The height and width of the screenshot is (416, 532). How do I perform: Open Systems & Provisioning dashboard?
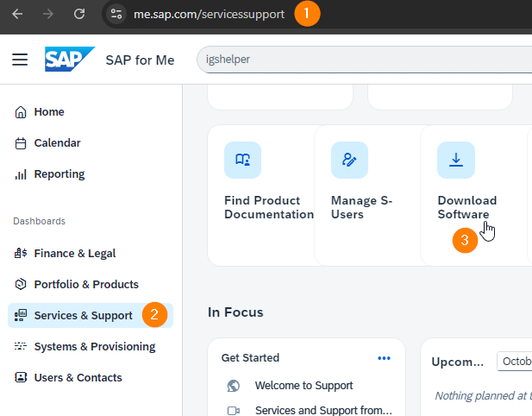tap(95, 346)
